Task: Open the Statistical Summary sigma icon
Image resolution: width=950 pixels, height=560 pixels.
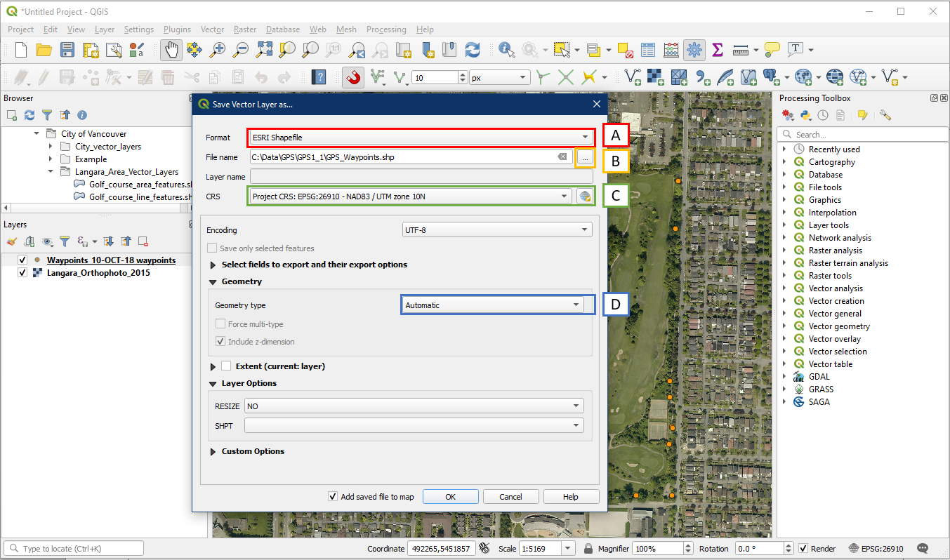Action: point(717,50)
